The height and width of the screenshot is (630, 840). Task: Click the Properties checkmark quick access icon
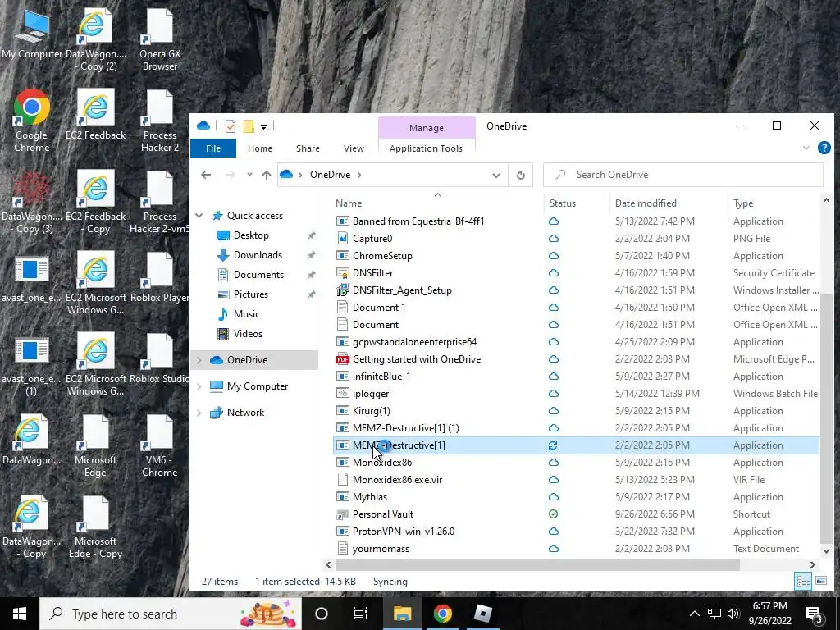click(x=231, y=126)
